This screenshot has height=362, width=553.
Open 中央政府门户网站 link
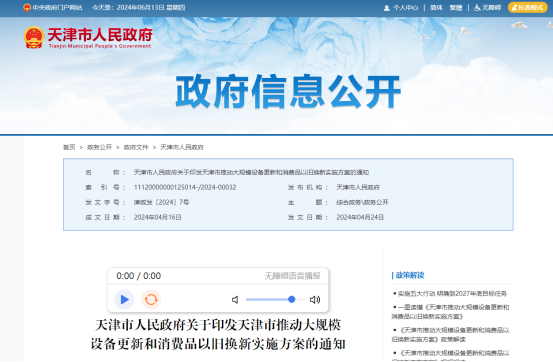[53, 7]
